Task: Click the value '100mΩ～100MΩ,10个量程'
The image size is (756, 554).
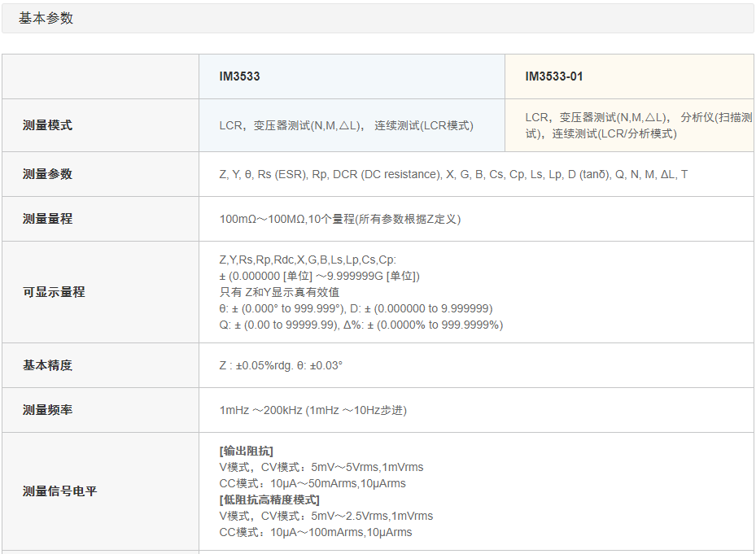Action: tap(340, 219)
